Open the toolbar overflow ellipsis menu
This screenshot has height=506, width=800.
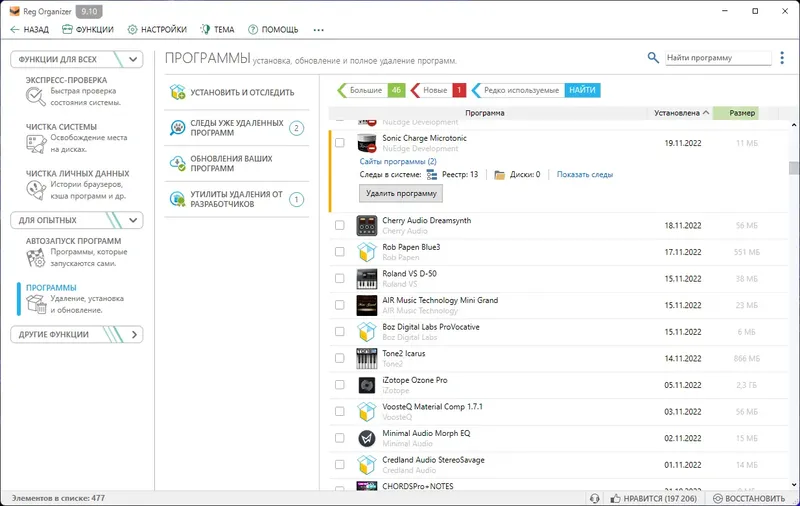318,30
